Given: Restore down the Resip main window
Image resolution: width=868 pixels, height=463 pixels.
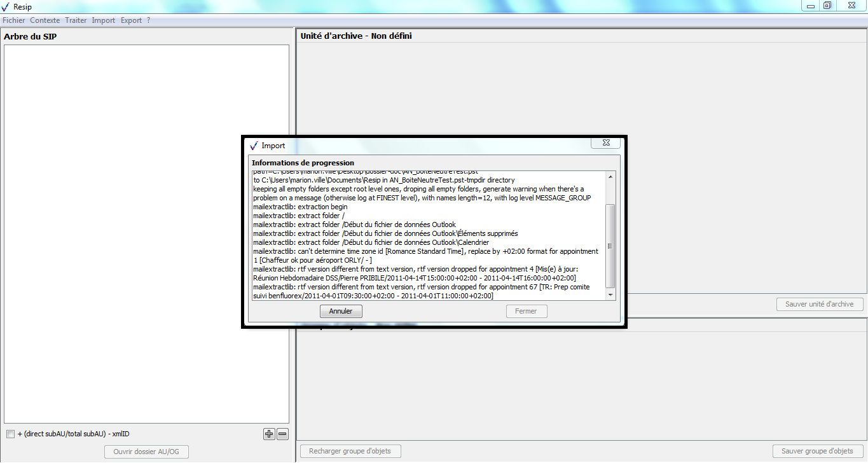Looking at the screenshot, I should coord(827,6).
